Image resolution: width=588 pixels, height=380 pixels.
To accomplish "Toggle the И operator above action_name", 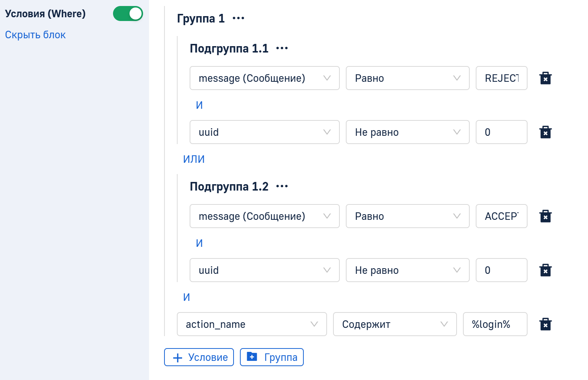I will click(x=187, y=297).
